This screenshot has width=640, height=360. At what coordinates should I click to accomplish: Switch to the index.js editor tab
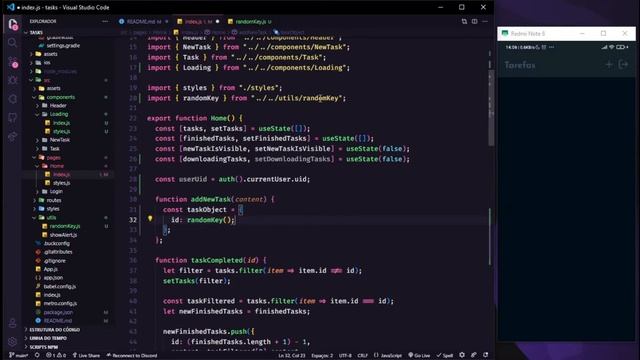pyautogui.click(x=198, y=22)
